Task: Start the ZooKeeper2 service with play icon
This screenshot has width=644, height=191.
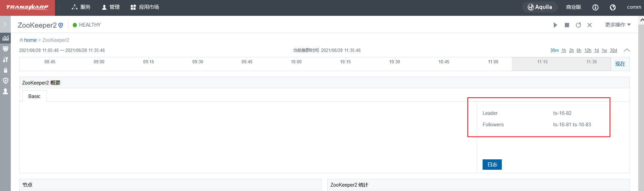Action: [555, 25]
